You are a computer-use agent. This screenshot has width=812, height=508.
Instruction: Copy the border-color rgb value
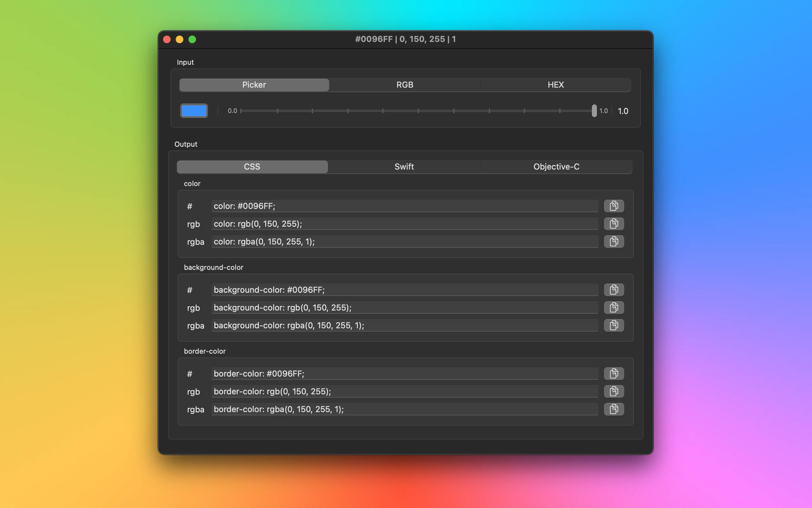(614, 391)
